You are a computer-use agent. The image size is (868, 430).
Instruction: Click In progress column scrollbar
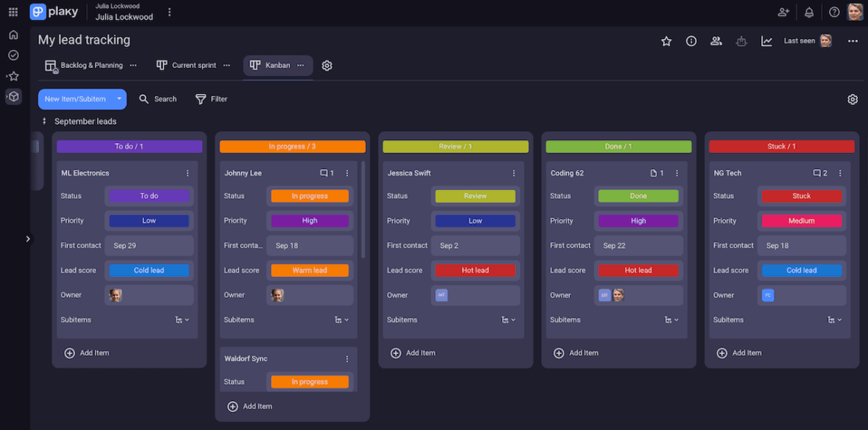point(363,210)
